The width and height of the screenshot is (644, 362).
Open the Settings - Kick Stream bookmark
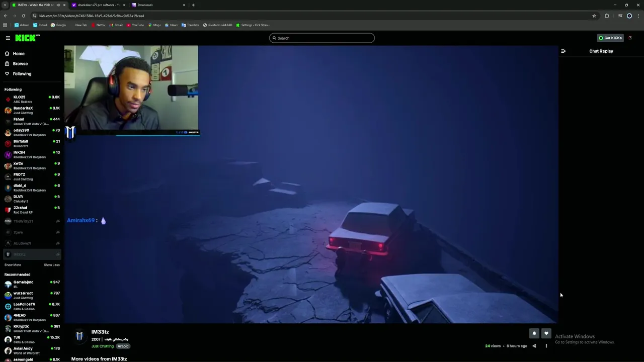pos(253,25)
